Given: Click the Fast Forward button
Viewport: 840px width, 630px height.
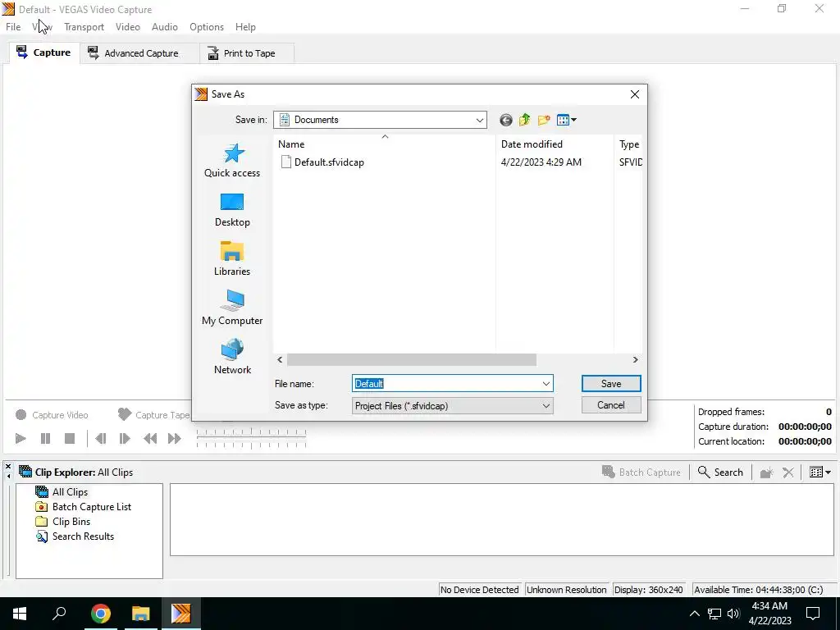Looking at the screenshot, I should point(175,439).
